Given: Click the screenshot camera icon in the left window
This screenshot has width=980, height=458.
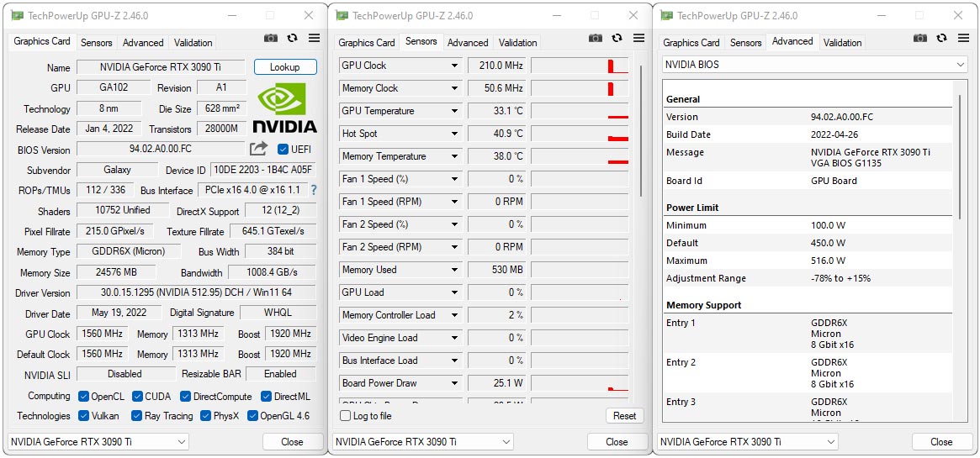Looking at the screenshot, I should coord(271,38).
